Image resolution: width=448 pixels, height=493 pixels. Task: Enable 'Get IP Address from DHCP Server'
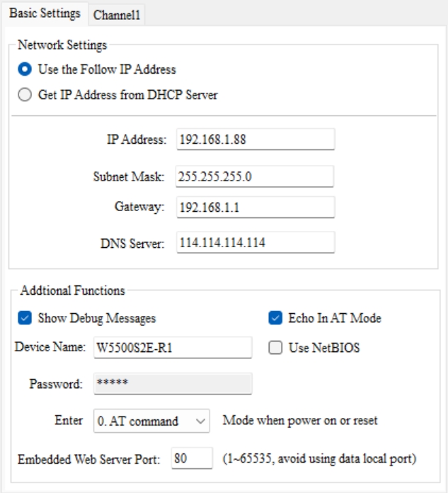tap(25, 95)
